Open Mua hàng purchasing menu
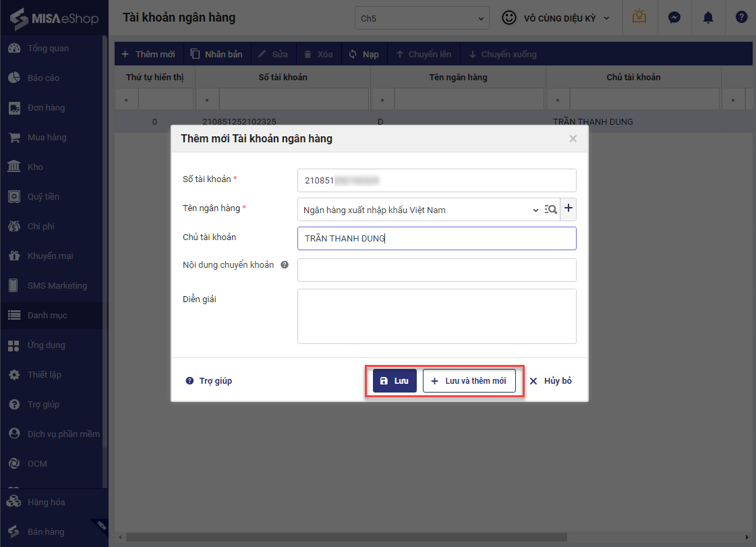Image resolution: width=756 pixels, height=547 pixels. (47, 137)
